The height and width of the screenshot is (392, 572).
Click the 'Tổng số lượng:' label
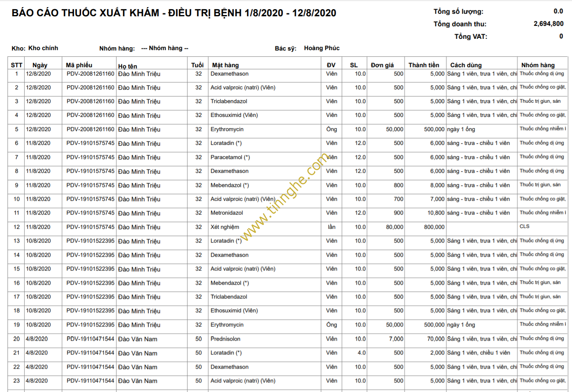(x=458, y=12)
